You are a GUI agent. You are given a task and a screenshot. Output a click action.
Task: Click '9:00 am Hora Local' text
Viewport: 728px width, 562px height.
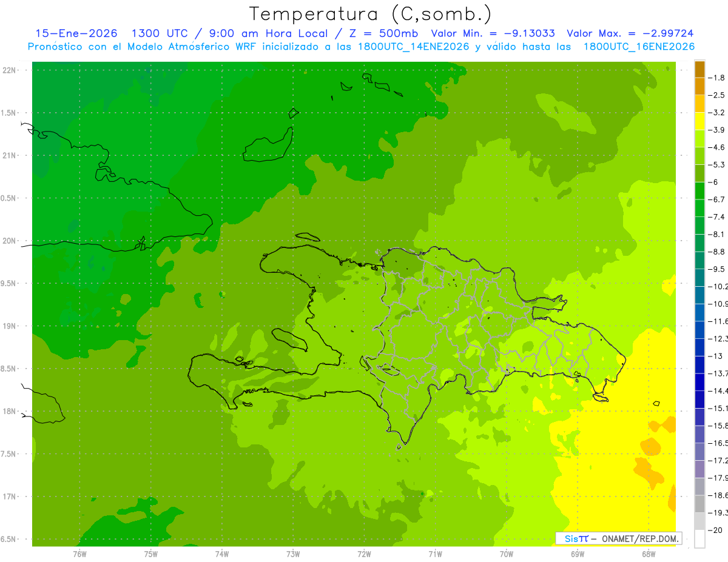click(268, 33)
